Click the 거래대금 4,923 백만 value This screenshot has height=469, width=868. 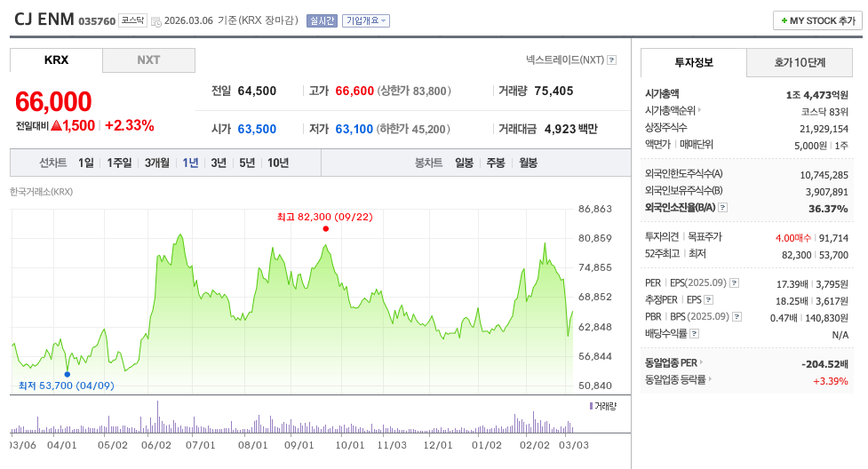click(570, 129)
